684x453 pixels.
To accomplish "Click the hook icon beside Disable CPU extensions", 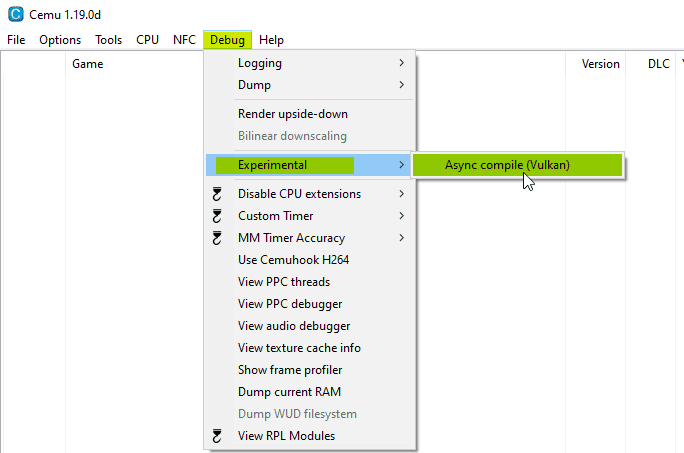I will coord(217,194).
